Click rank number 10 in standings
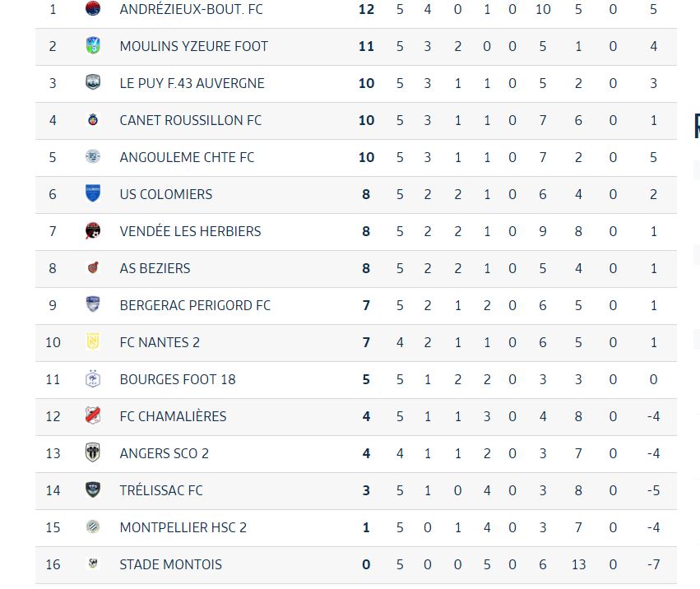Screen dimensions: 700x589 coord(53,342)
